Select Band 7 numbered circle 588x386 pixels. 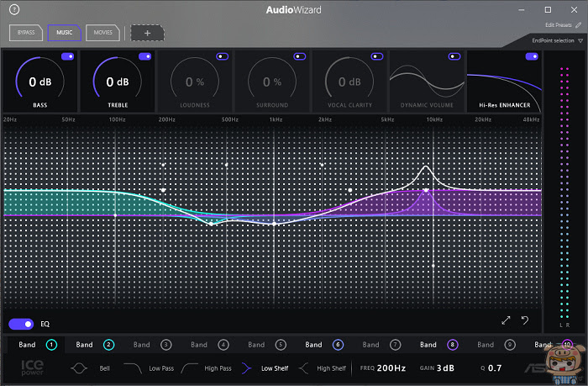396,345
